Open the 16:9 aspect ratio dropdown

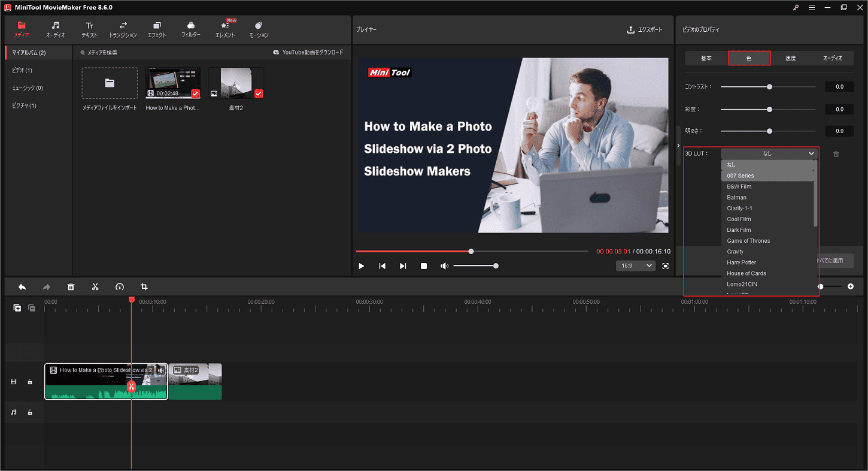tap(636, 265)
